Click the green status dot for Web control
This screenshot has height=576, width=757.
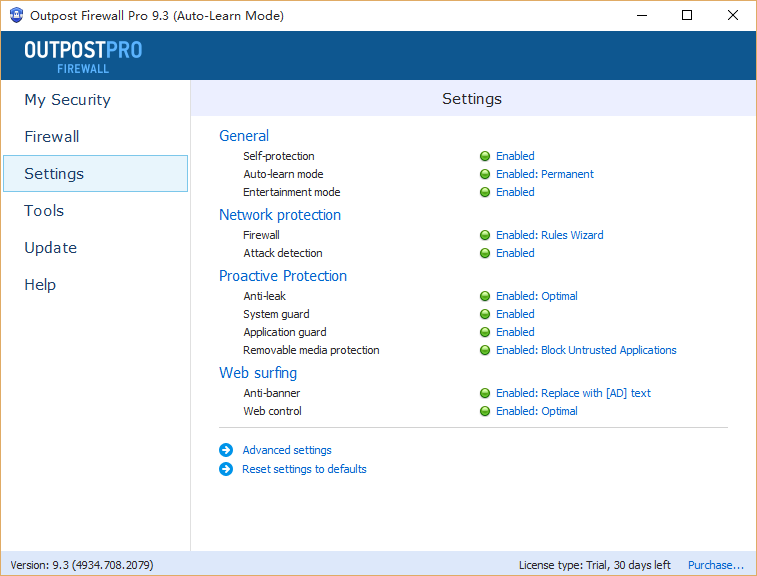tap(485, 411)
